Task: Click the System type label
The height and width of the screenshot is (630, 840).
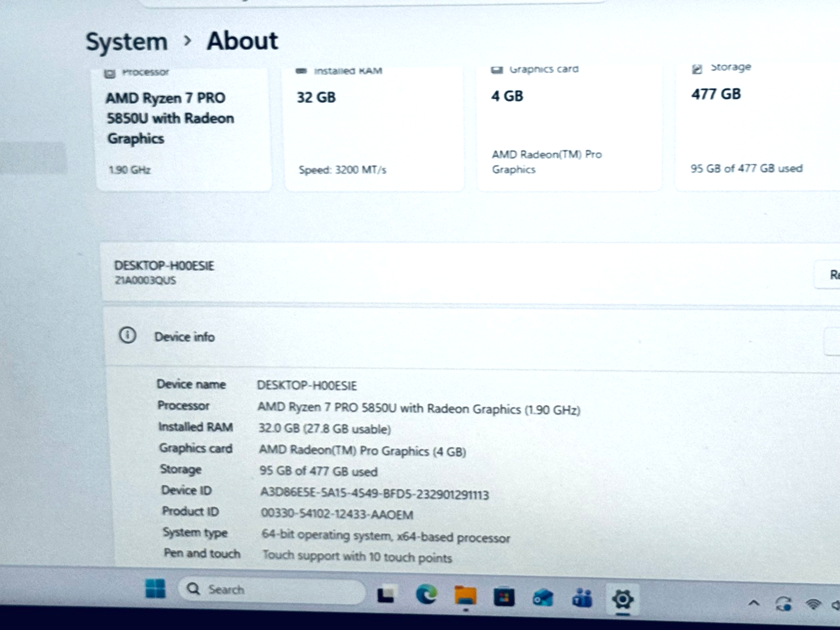Action: [x=195, y=532]
